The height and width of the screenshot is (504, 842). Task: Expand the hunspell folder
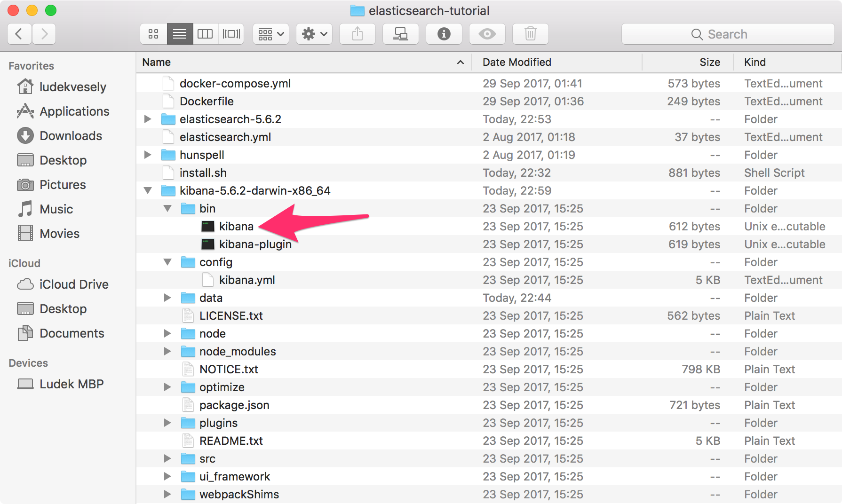click(148, 155)
